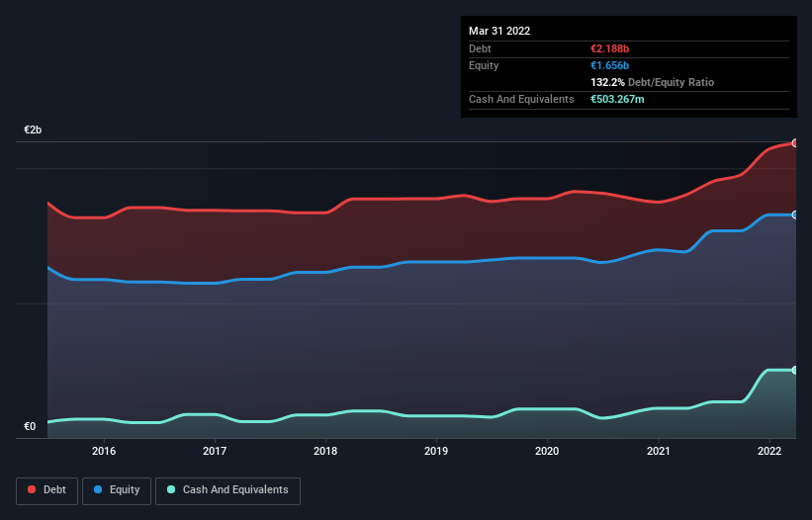Screen dimensions: 812x520
Task: Click Cash And Equivalents label in tooltip
Action: 521,99
